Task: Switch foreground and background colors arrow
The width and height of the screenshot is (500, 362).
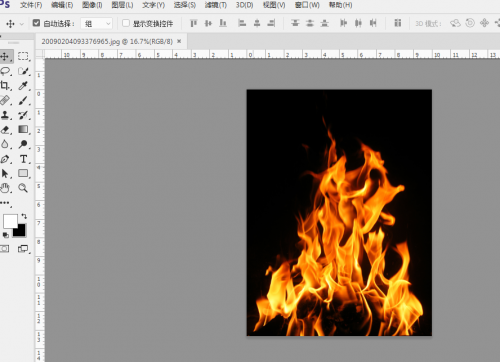Action: point(24,216)
